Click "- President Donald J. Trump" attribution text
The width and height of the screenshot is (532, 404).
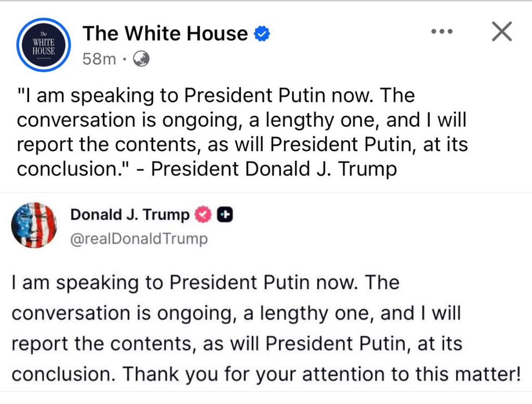click(273, 169)
